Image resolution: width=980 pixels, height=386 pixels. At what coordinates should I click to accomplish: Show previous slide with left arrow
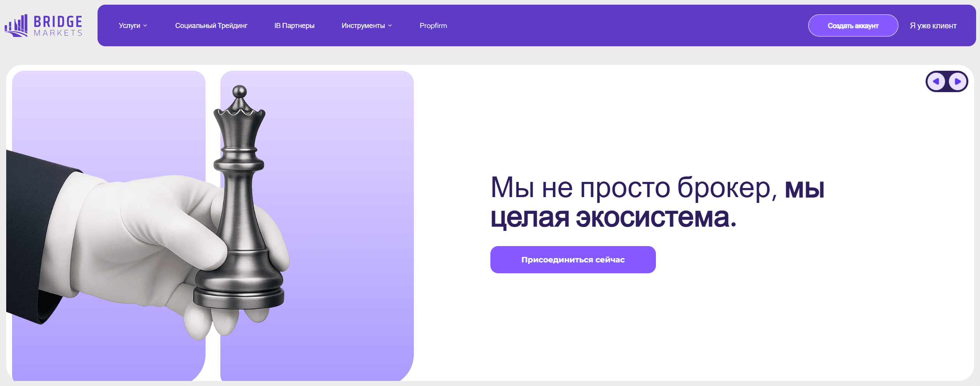[936, 82]
